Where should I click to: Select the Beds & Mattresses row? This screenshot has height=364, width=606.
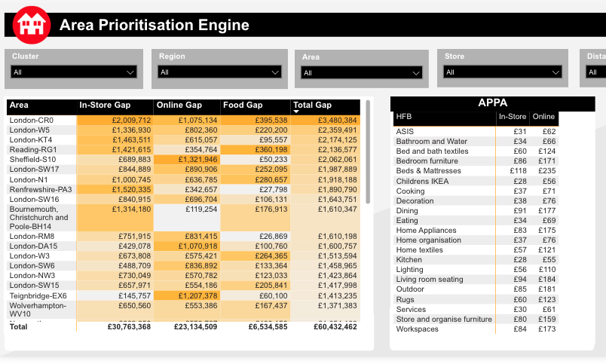(476, 171)
